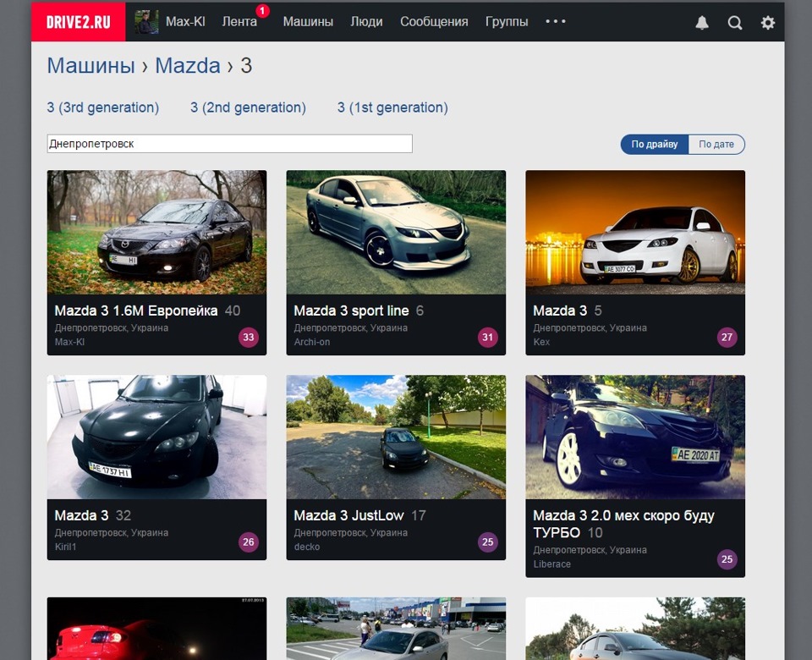This screenshot has height=660, width=812.
Task: Open the Лента feed menu item
Action: (x=239, y=21)
